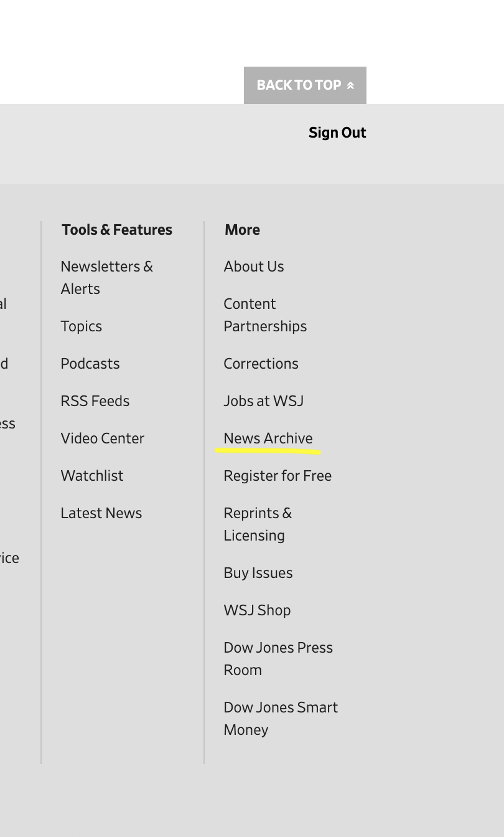Screen dimensions: 504x837
Task: Click the Back to Top button
Action: 305,85
